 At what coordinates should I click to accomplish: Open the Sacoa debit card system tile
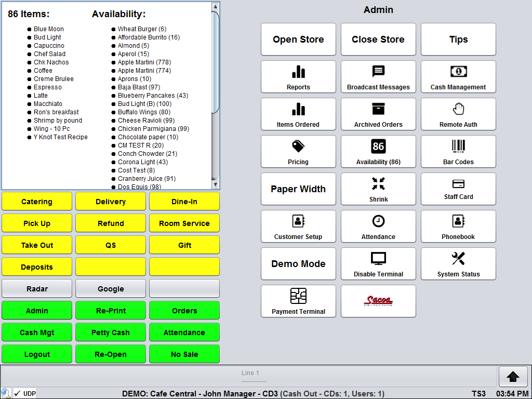[378, 301]
